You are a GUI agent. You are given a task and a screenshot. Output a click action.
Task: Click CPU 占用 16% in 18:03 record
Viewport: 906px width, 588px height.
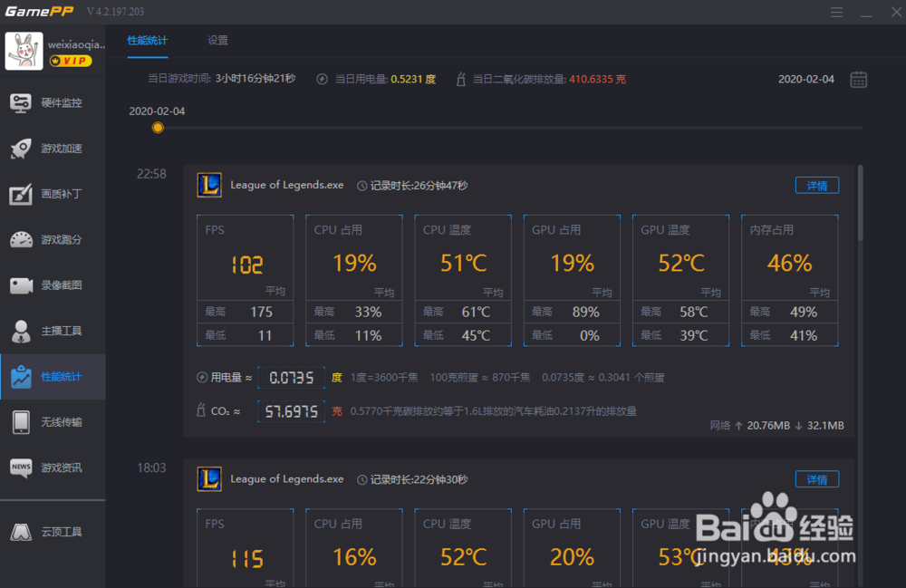(354, 557)
